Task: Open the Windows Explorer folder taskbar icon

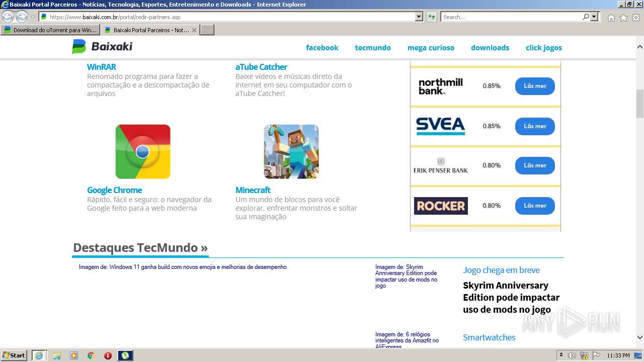Action: click(57, 355)
